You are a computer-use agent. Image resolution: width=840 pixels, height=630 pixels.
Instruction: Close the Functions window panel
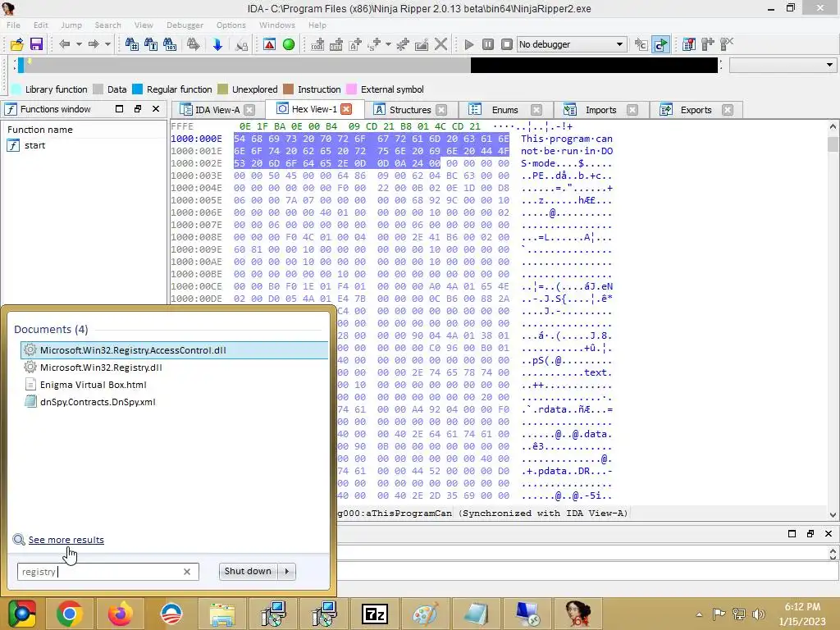[x=156, y=109]
